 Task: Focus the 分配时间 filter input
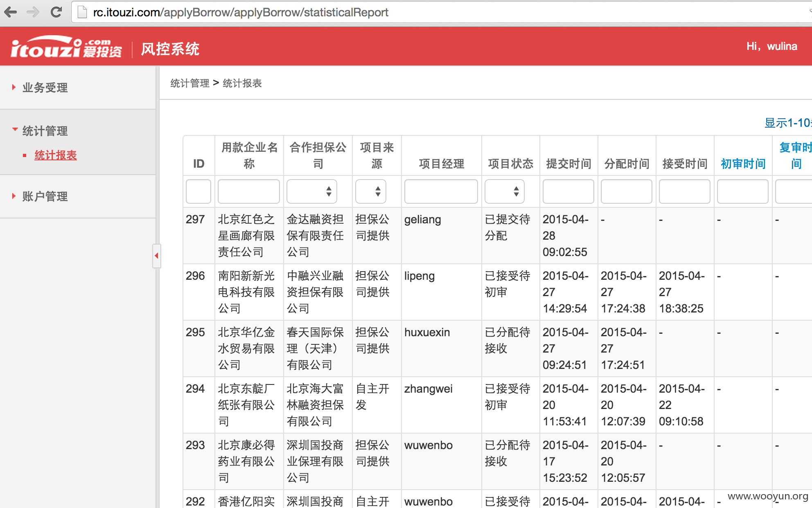pyautogui.click(x=627, y=191)
